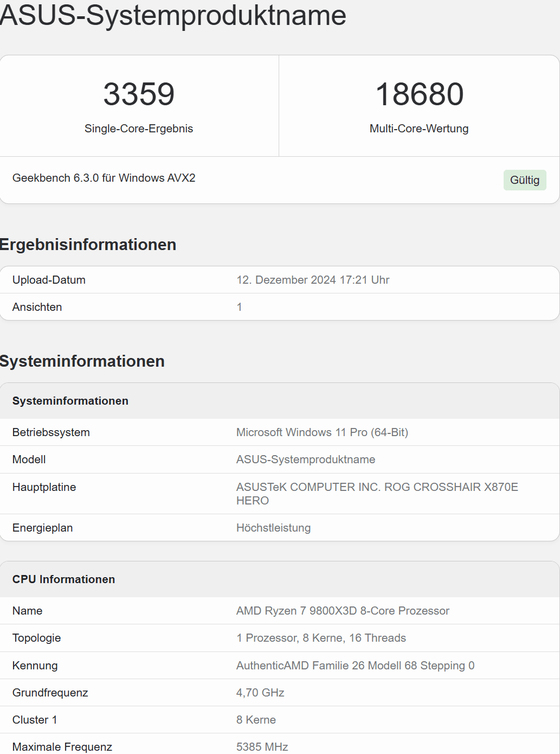The width and height of the screenshot is (560, 754).
Task: Click the 'Höchstleistung' power plan value
Action: 274,528
